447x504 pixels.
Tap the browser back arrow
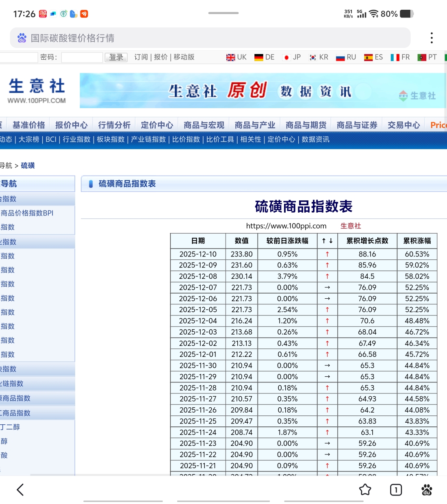20,490
